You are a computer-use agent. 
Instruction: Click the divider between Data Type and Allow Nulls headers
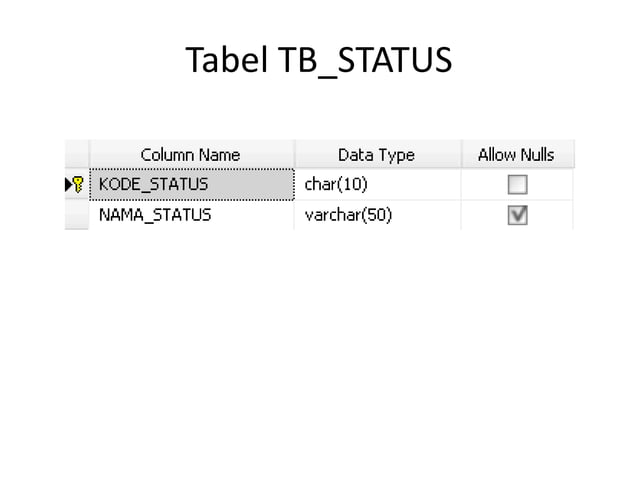point(461,155)
